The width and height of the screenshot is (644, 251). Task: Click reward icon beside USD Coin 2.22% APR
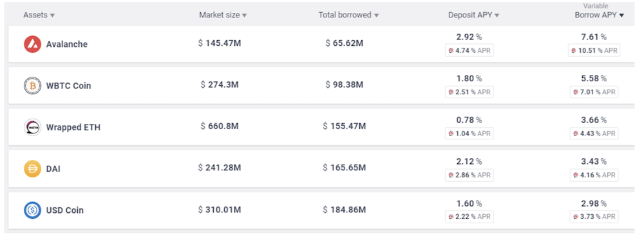tap(451, 217)
